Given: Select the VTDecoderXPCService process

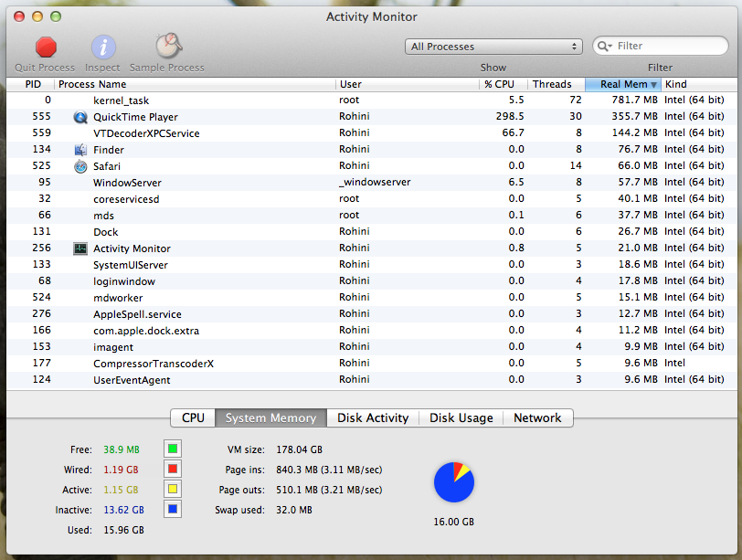Looking at the screenshot, I should [372, 133].
